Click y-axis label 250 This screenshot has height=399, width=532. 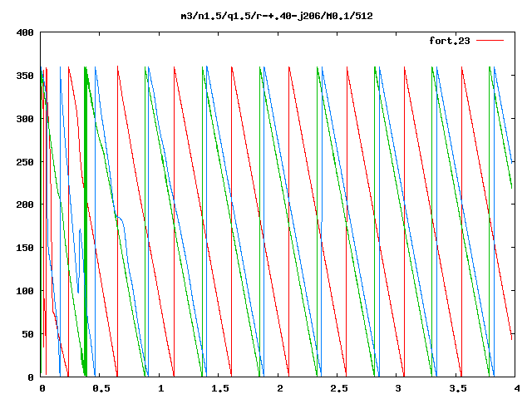(x=25, y=162)
